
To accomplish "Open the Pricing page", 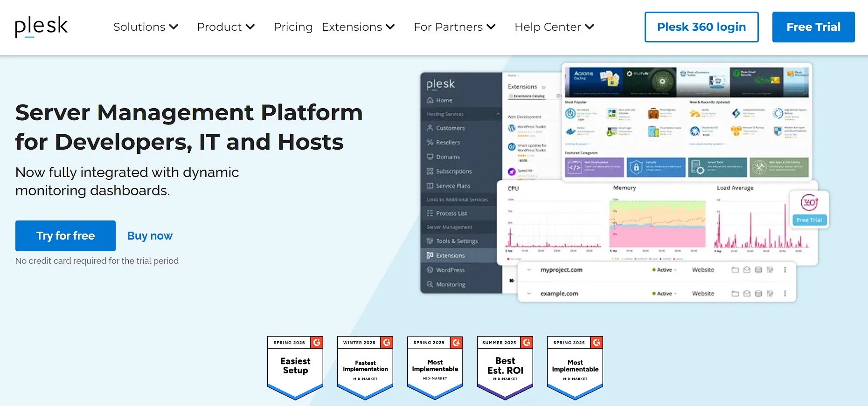I will click(x=293, y=27).
